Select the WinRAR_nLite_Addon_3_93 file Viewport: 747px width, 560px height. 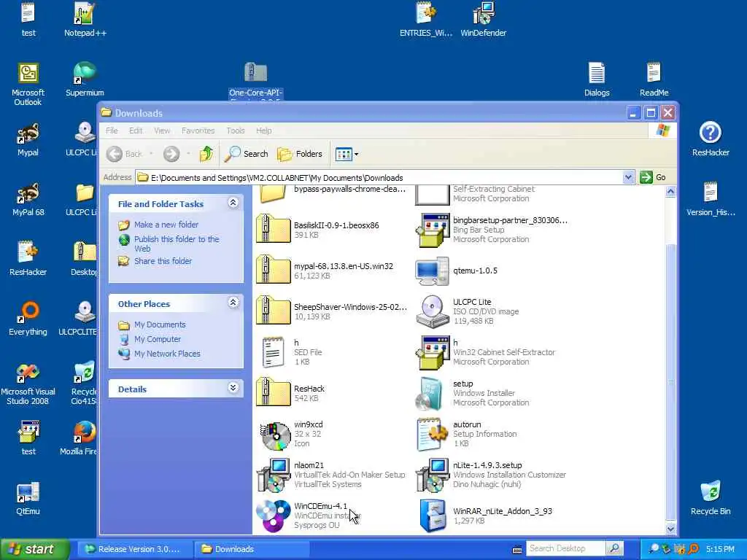[x=486, y=516]
